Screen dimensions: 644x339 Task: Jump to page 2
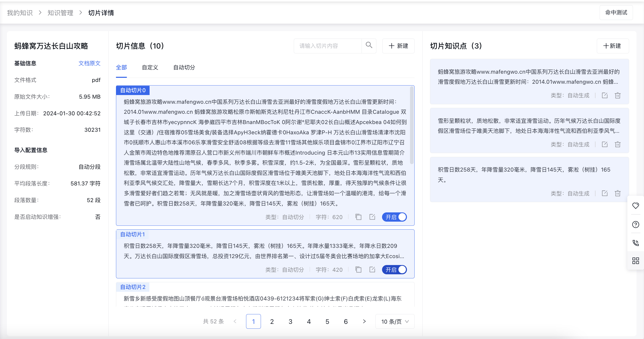(x=272, y=321)
